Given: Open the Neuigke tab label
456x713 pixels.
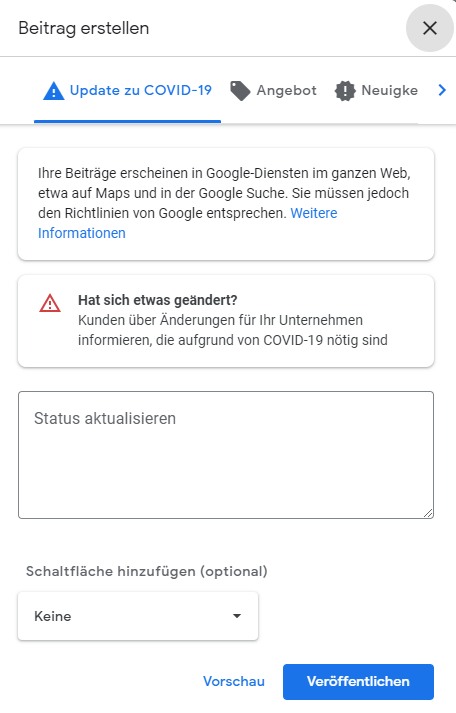Looking at the screenshot, I should point(390,90).
